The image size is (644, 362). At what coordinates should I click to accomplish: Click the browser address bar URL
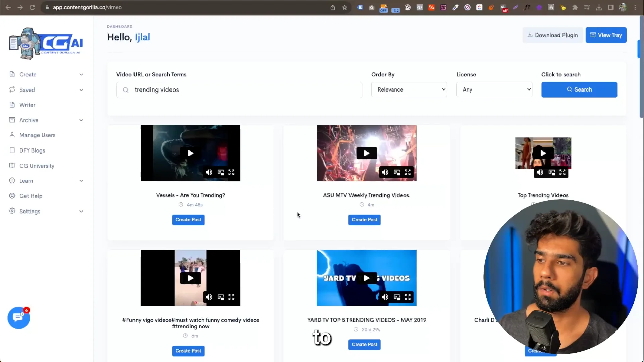click(x=87, y=7)
